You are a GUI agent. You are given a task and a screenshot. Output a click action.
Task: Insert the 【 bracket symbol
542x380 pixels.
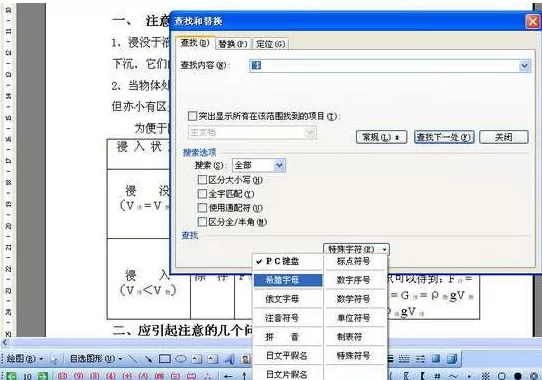click(x=422, y=376)
